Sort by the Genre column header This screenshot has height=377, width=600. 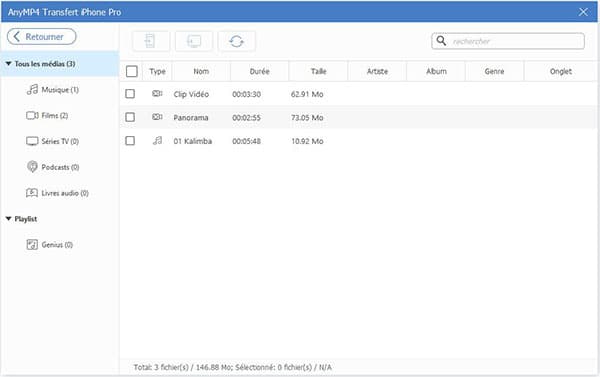(494, 71)
